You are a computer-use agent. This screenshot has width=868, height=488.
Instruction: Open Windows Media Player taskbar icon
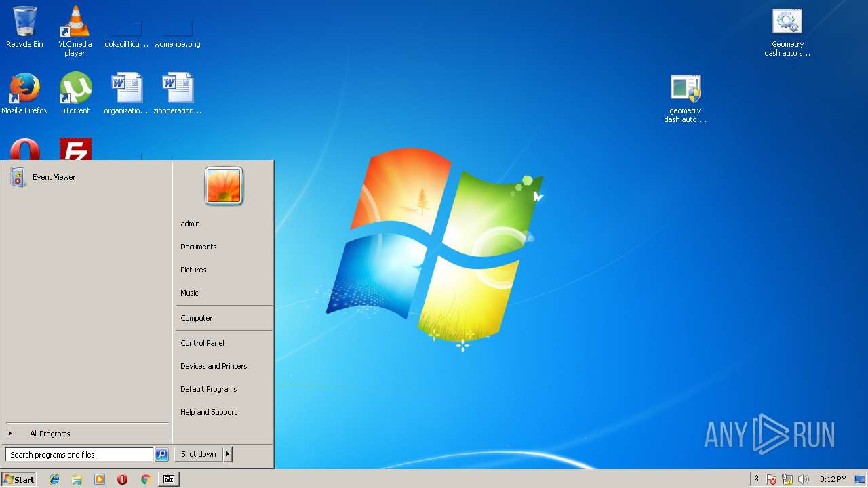100,479
